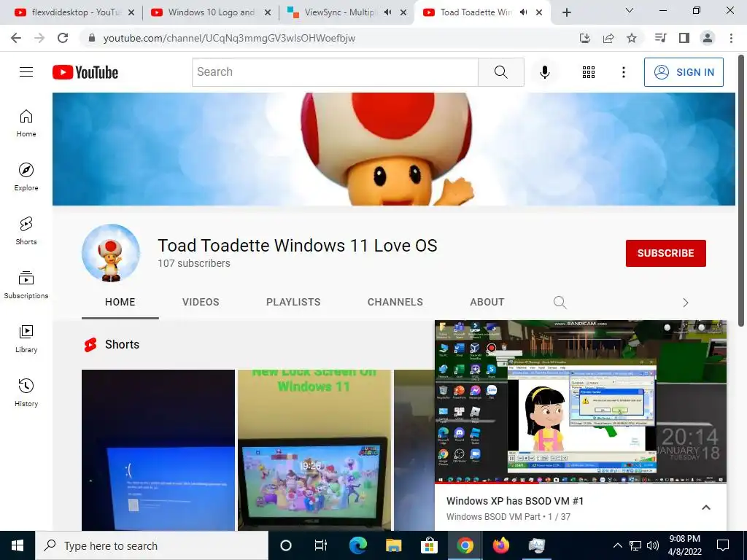Click the Toad channel avatar
This screenshot has height=560, width=747.
tap(111, 253)
